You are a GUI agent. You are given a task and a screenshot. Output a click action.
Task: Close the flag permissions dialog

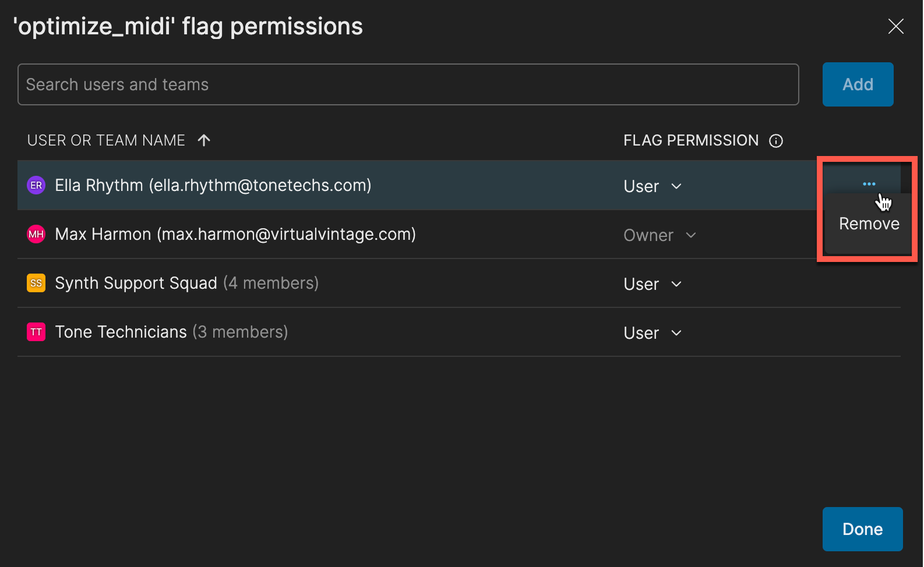click(x=895, y=26)
